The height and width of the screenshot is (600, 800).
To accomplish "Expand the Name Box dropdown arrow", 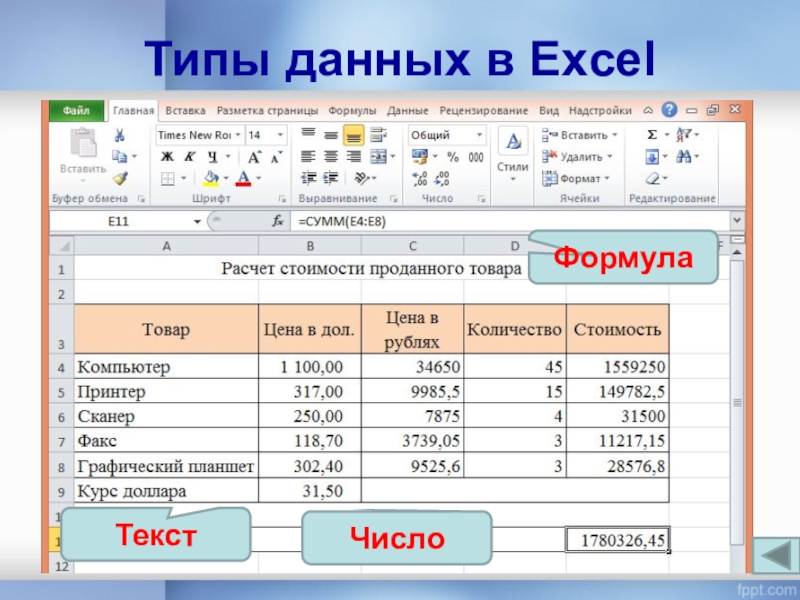I will 197,221.
